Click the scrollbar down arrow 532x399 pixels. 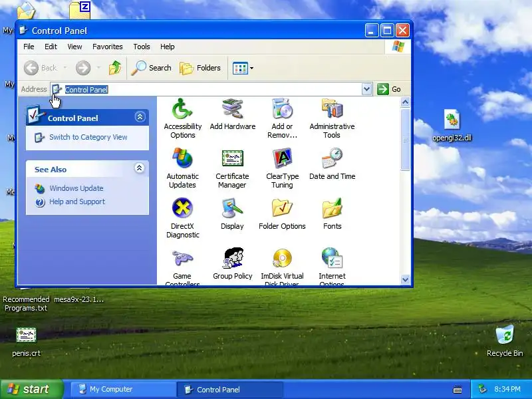pyautogui.click(x=405, y=279)
